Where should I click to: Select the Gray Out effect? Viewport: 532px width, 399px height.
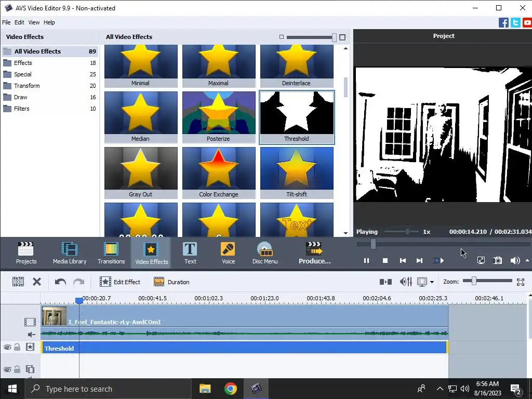point(141,172)
